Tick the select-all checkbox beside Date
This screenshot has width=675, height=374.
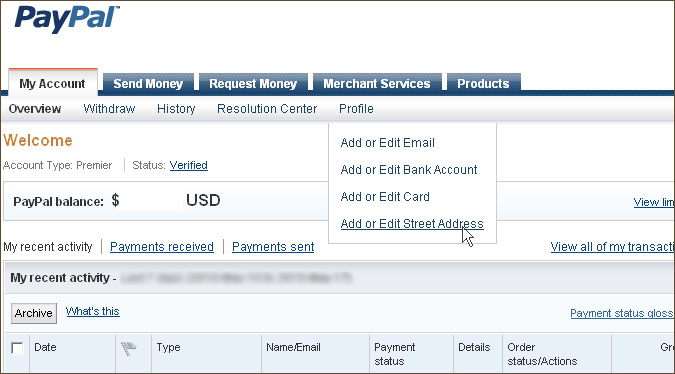pos(17,348)
